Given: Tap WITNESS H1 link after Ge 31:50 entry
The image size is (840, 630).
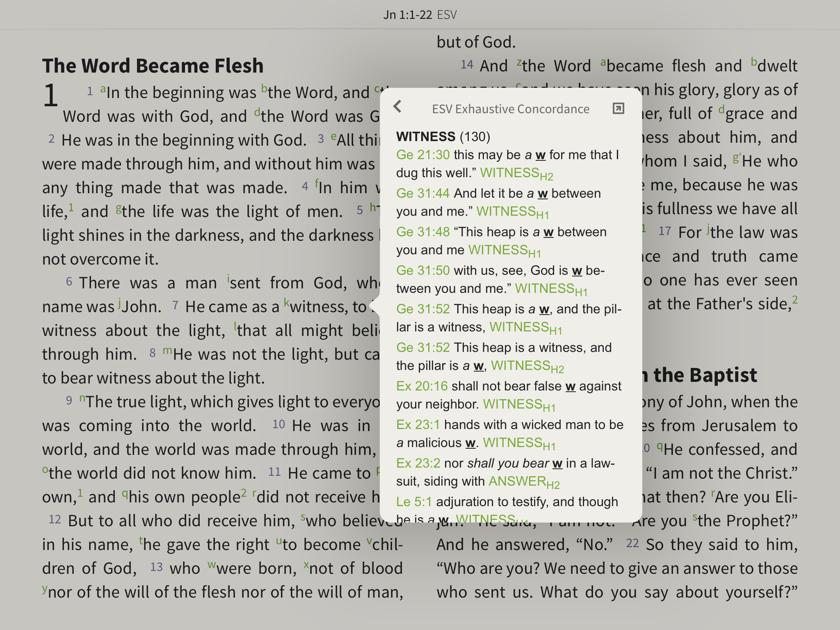Looking at the screenshot, I should pos(551,289).
